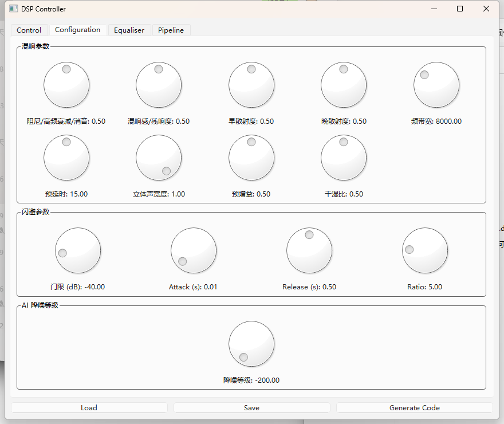Viewport: 504px width, 424px height.
Task: Click the '阻尼/高频衰减/消音: 0.50' label
Action: coord(66,121)
